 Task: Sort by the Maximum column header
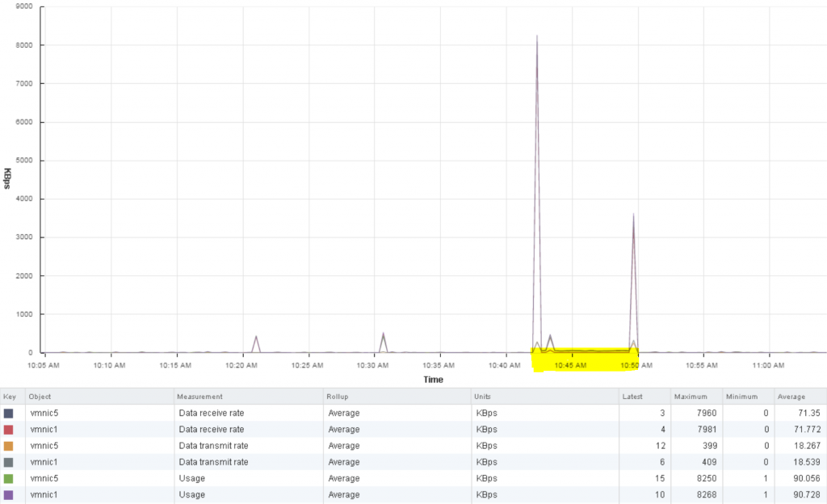pyautogui.click(x=690, y=397)
